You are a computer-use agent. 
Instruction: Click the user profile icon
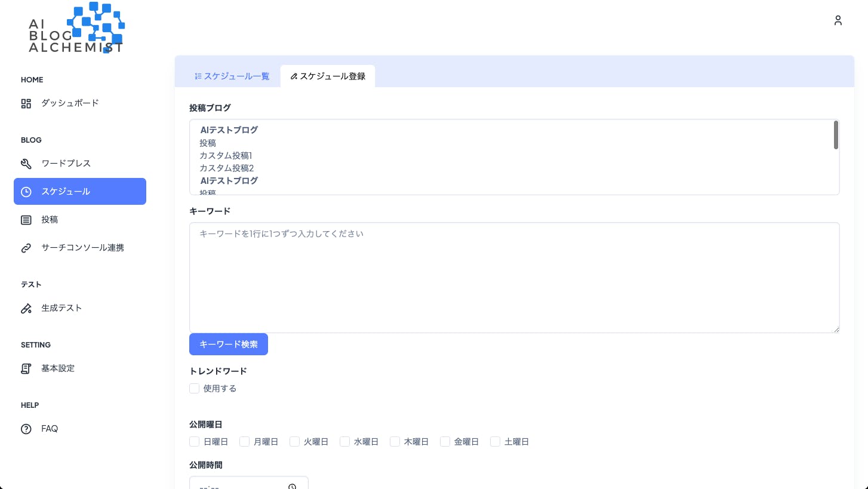click(x=838, y=20)
